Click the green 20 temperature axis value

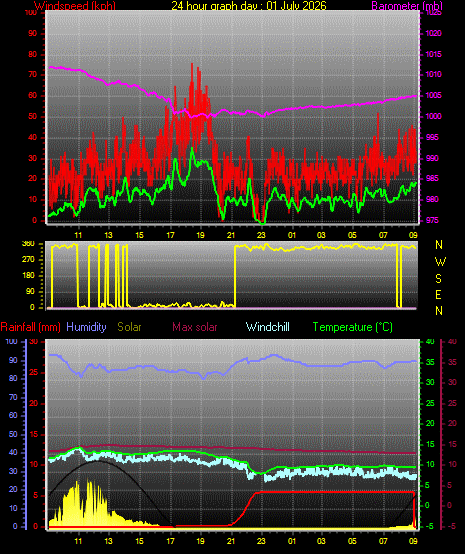coord(430,423)
